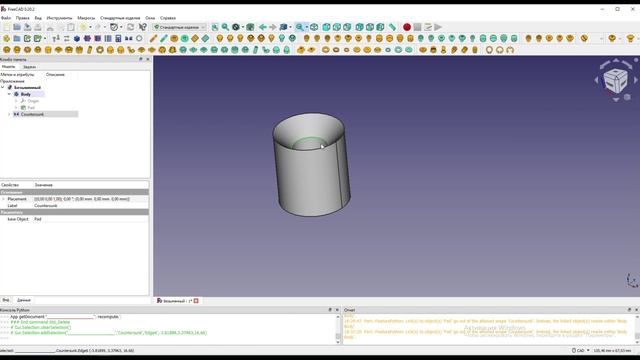The image size is (640, 360).
Task: Click the Python console scrollbar
Action: 338,329
